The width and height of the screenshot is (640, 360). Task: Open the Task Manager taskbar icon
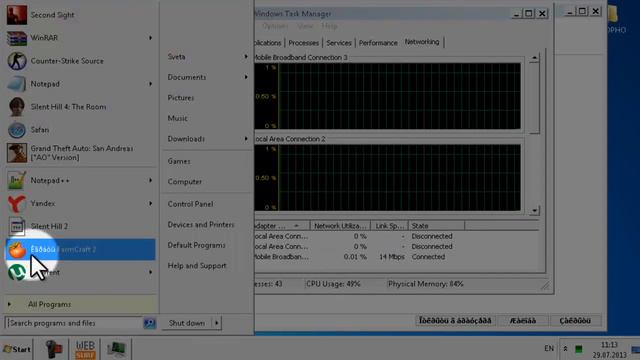pos(116,349)
